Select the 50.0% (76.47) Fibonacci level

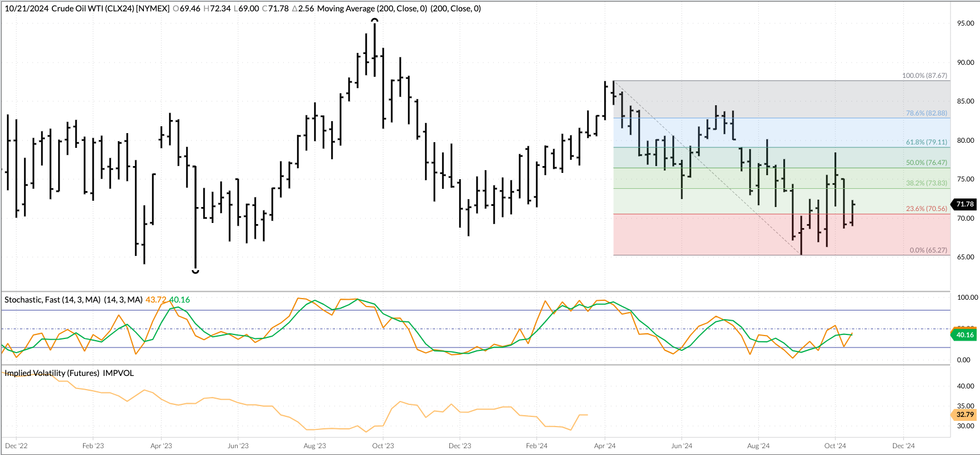926,163
